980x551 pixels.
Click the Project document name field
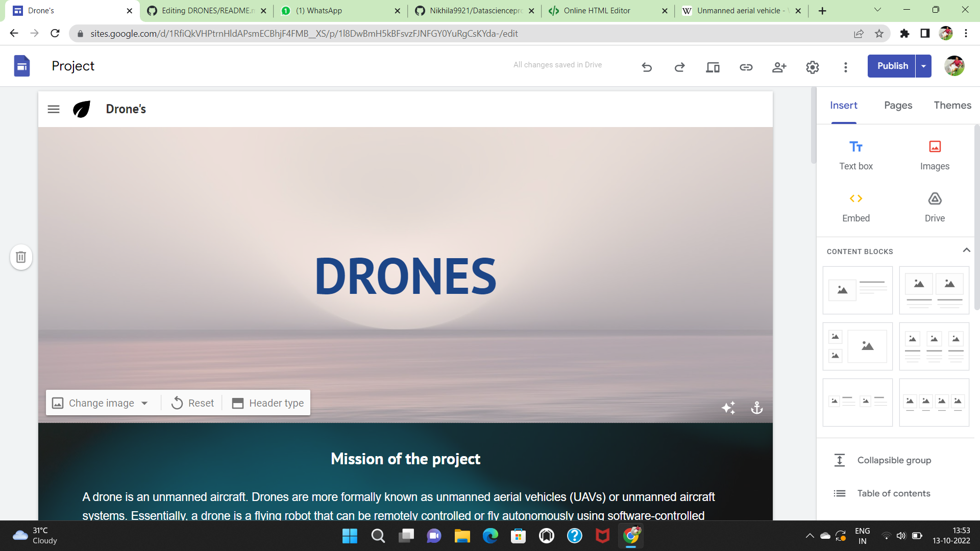point(73,66)
